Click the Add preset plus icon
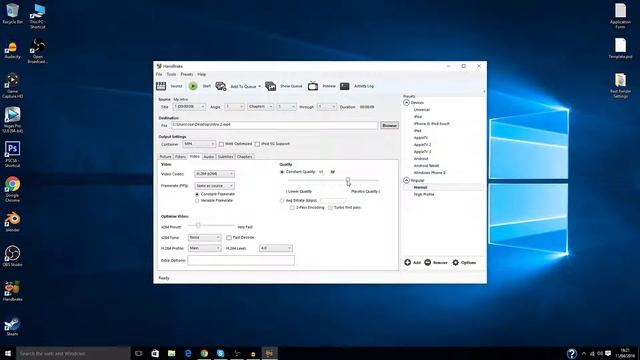This screenshot has width=640, height=360. [407, 262]
